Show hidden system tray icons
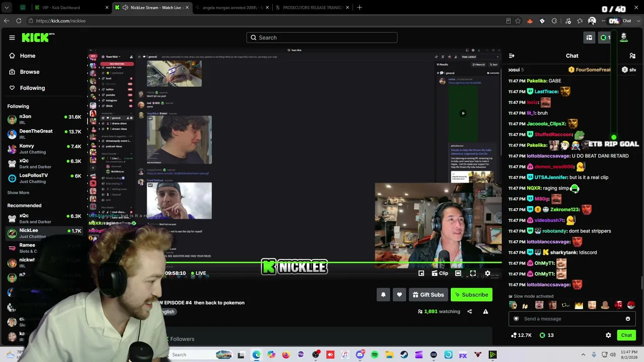The width and height of the screenshot is (644, 362). [x=583, y=355]
